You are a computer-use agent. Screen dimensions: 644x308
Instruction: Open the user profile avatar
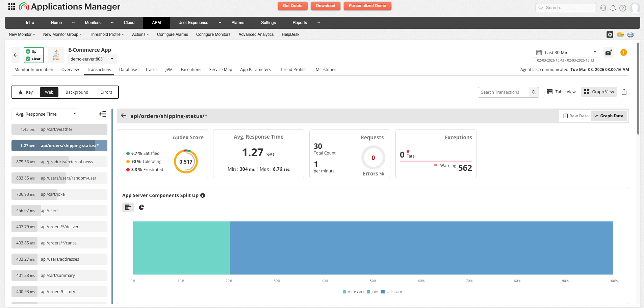(635, 8)
